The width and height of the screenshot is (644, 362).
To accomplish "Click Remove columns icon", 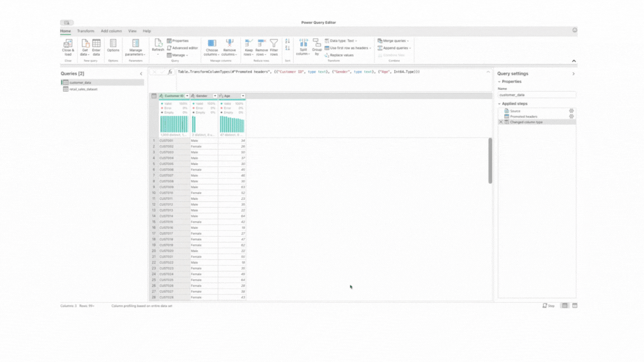I will tap(230, 42).
